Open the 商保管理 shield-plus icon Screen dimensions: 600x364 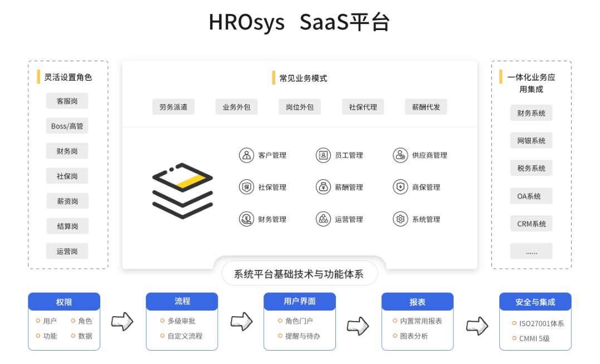[x=400, y=187]
